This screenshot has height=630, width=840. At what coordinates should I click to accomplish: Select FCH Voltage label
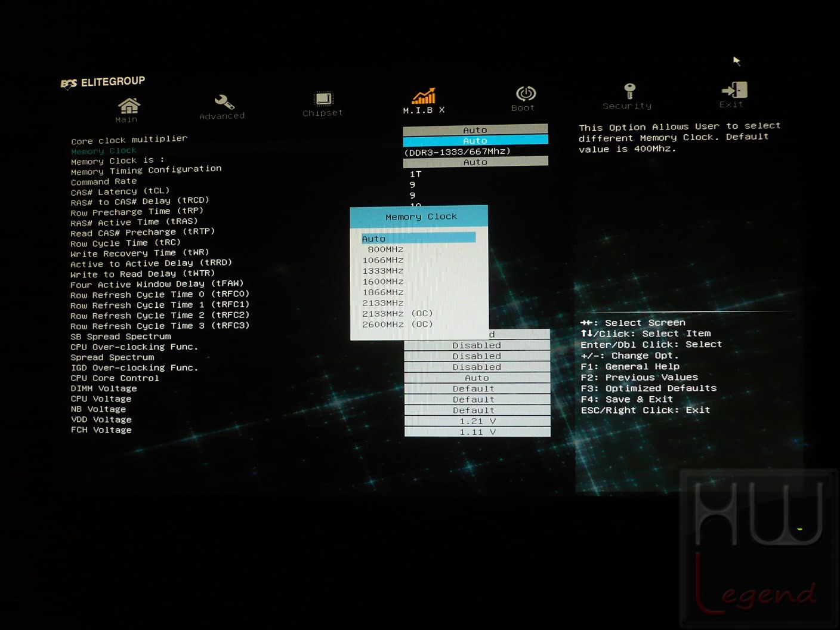tap(101, 430)
